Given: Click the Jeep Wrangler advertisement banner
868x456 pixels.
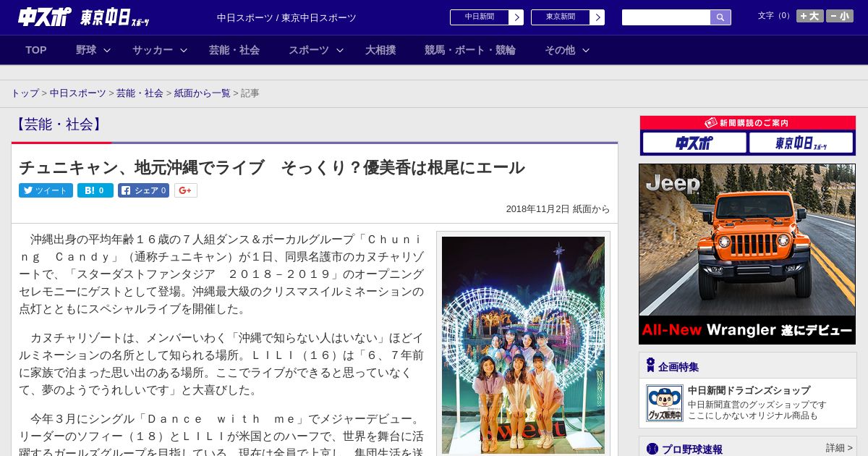Looking at the screenshot, I should (747, 253).
